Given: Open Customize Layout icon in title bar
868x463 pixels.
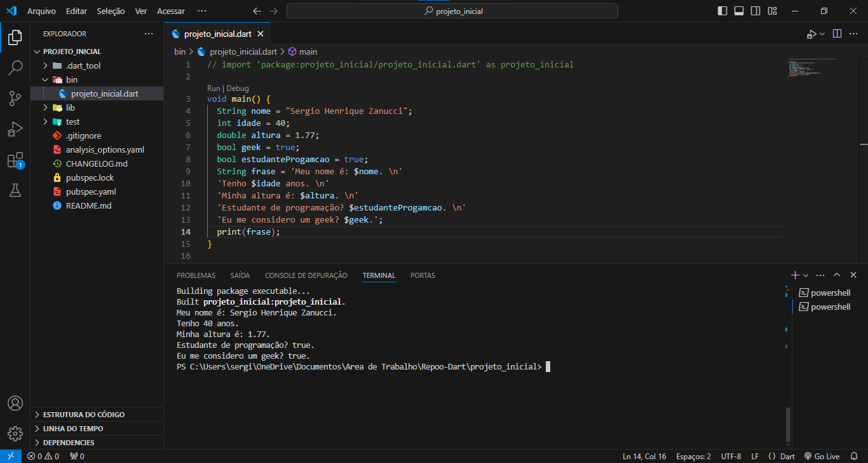Looking at the screenshot, I should [772, 11].
